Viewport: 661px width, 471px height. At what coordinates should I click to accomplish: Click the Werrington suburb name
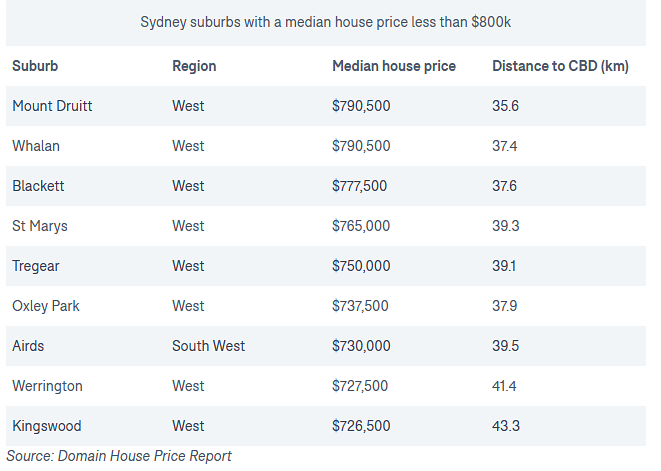point(47,386)
